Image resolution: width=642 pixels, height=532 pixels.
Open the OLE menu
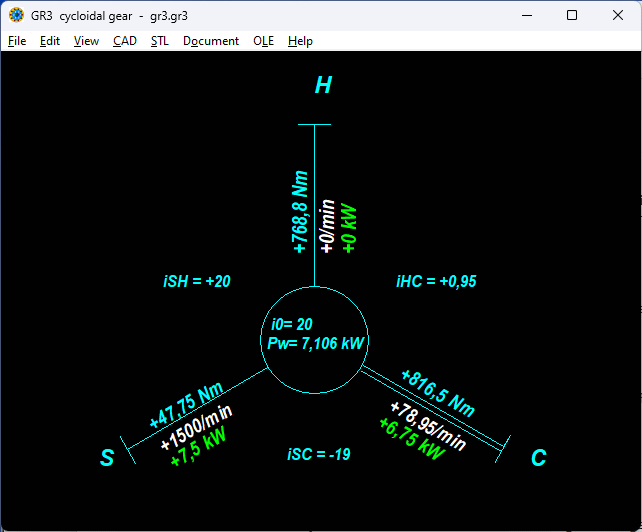pyautogui.click(x=263, y=41)
